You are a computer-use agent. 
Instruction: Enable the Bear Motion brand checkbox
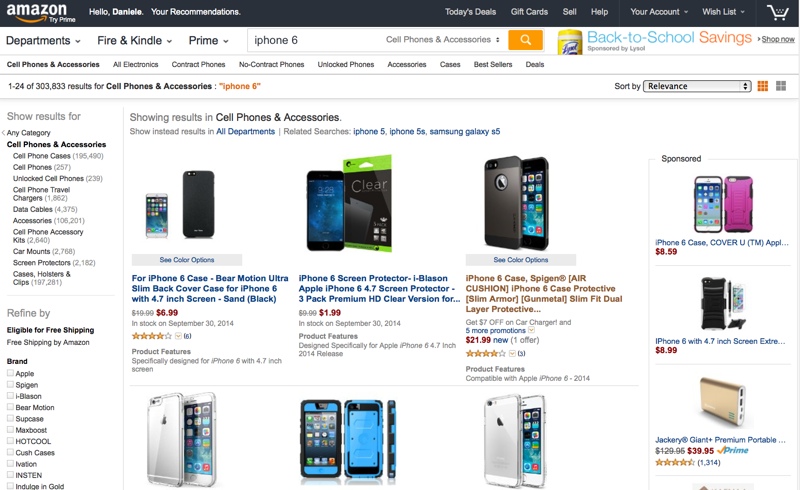click(x=11, y=408)
